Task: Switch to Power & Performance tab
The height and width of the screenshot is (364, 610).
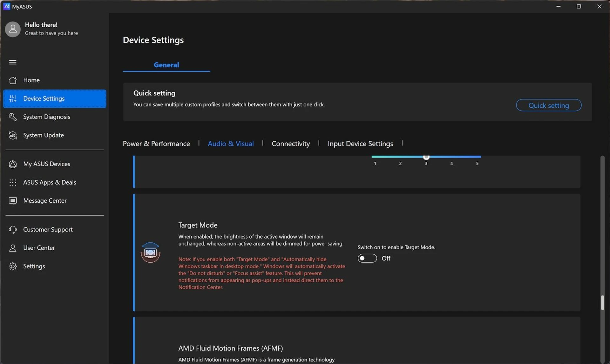Action: coord(156,144)
